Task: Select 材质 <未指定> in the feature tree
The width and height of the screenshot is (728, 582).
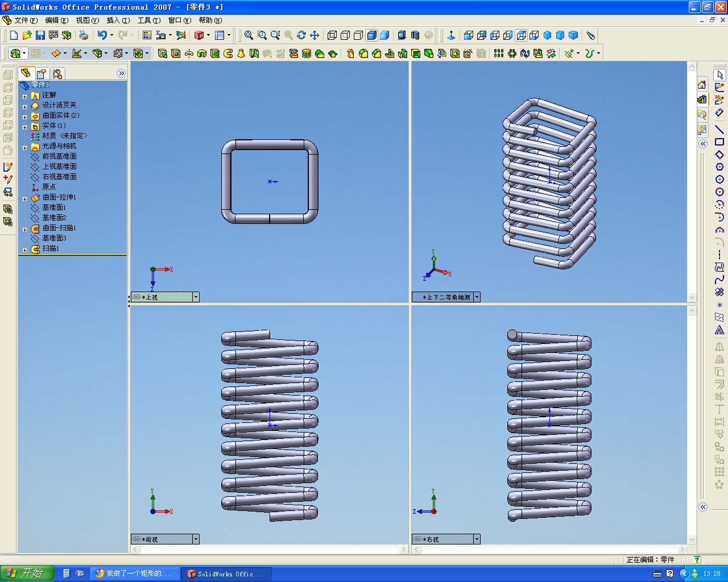Action: point(65,136)
